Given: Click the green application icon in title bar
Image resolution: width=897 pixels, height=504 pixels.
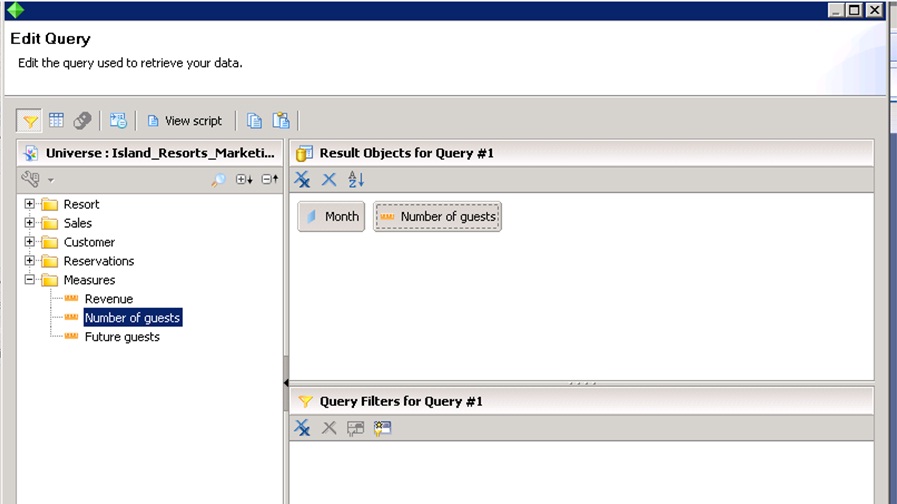Looking at the screenshot, I should click(15, 10).
